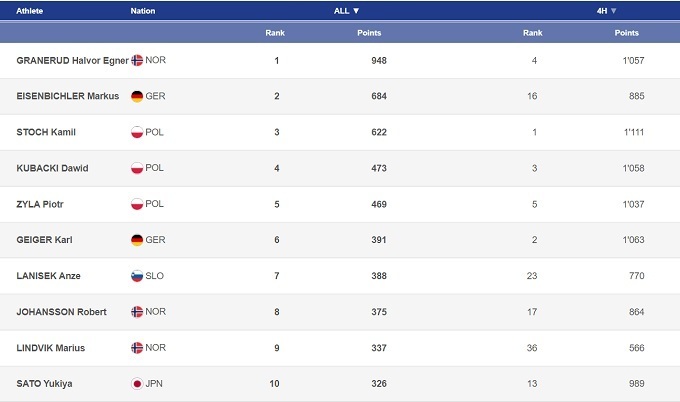The image size is (680, 402).
Task: Open GRANERUD Halvor Egner athlete profile
Action: tap(73, 60)
